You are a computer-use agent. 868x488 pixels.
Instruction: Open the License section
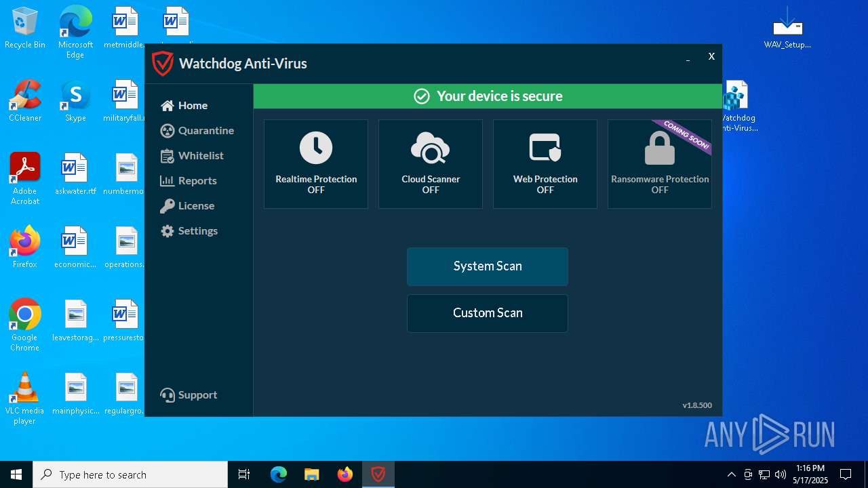click(x=187, y=206)
